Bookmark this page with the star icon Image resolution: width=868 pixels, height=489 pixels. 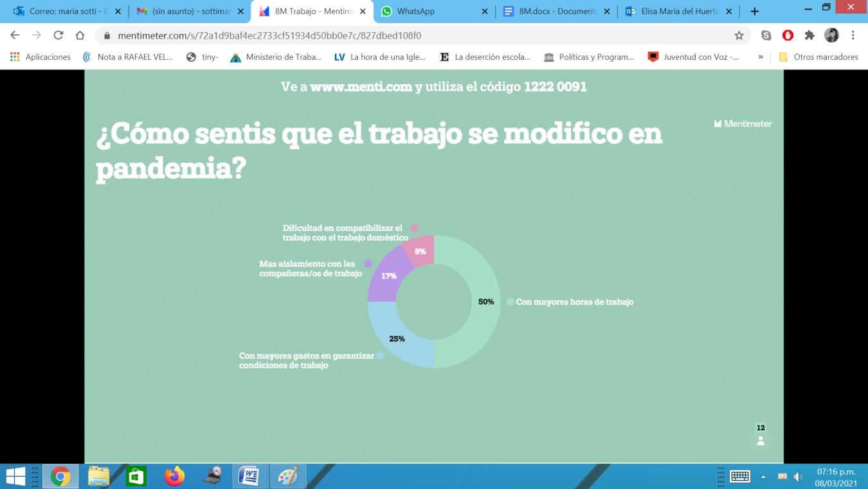tap(739, 35)
